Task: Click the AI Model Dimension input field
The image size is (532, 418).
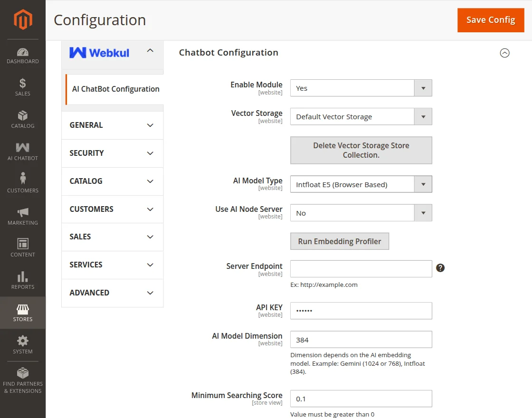Action: point(361,340)
